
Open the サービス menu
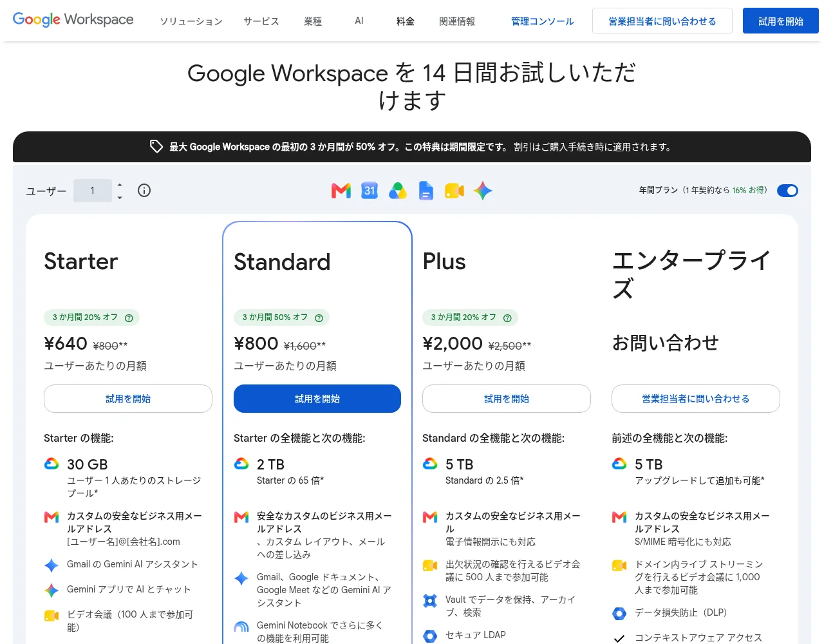click(261, 21)
